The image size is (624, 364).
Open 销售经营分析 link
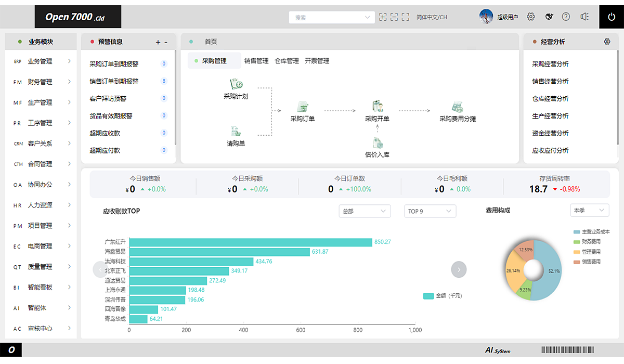point(550,81)
